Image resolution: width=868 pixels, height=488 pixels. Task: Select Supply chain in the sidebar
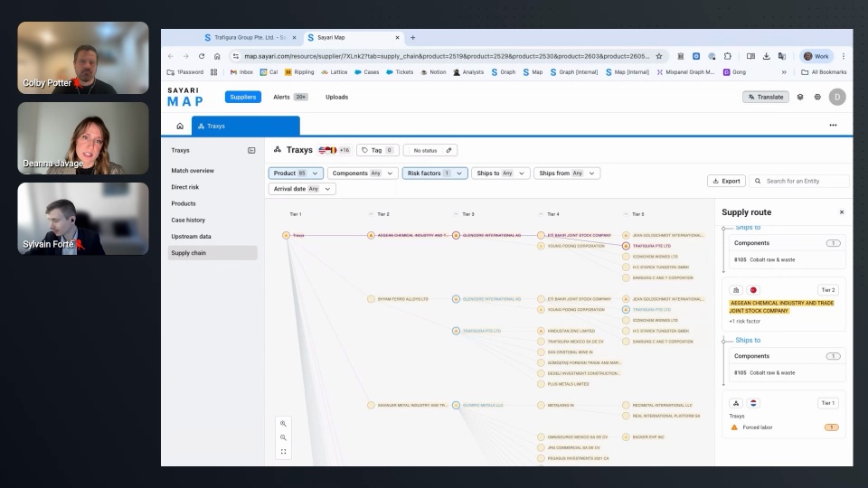click(212, 253)
